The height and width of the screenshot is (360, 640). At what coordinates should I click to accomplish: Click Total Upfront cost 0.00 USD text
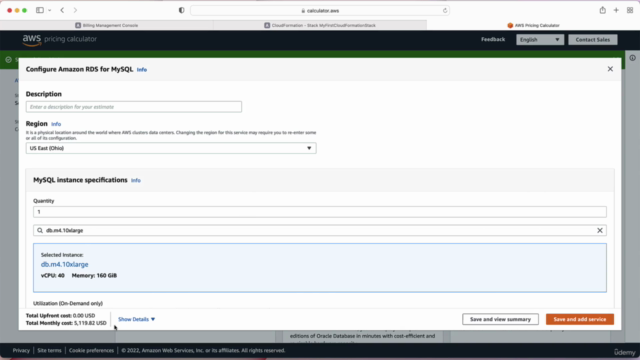60,316
